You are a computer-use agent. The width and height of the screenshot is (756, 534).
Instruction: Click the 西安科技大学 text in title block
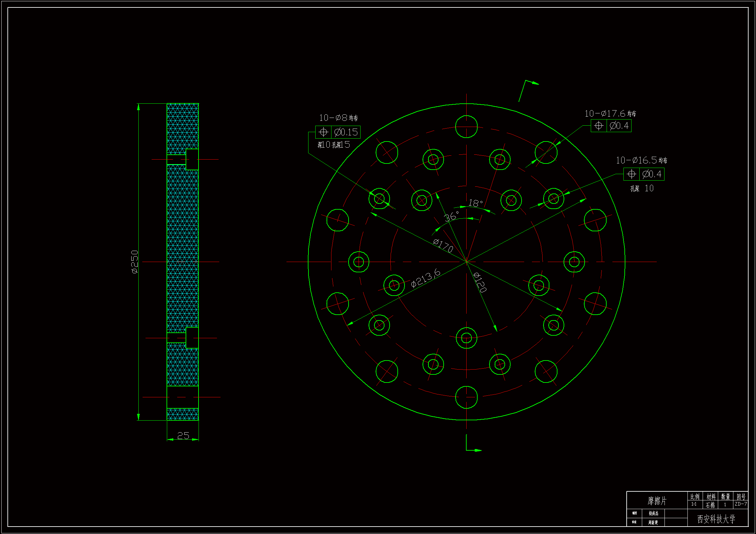point(716,519)
